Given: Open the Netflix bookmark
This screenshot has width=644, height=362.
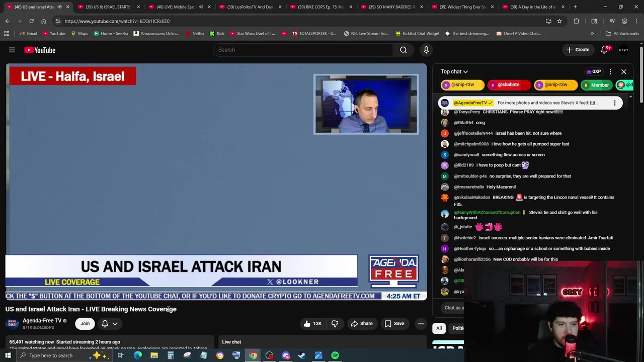Looking at the screenshot, I should [195, 34].
